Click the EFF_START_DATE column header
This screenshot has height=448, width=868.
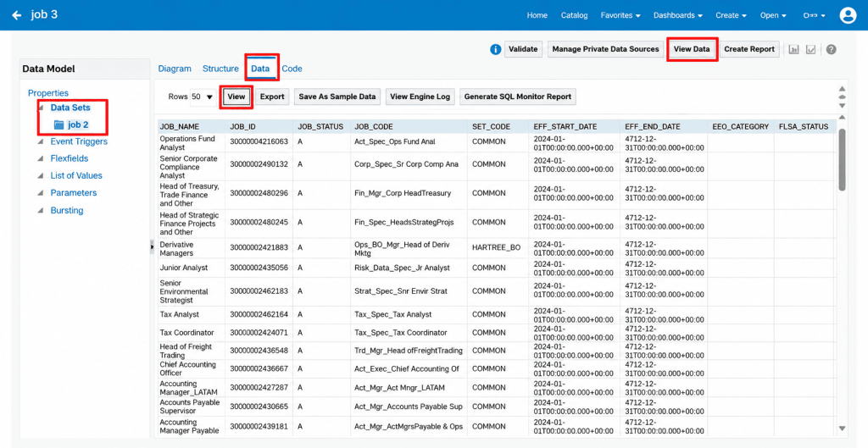(x=575, y=127)
